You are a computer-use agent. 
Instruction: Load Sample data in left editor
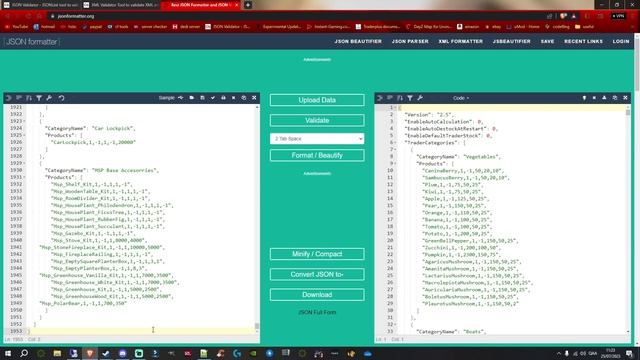167,98
